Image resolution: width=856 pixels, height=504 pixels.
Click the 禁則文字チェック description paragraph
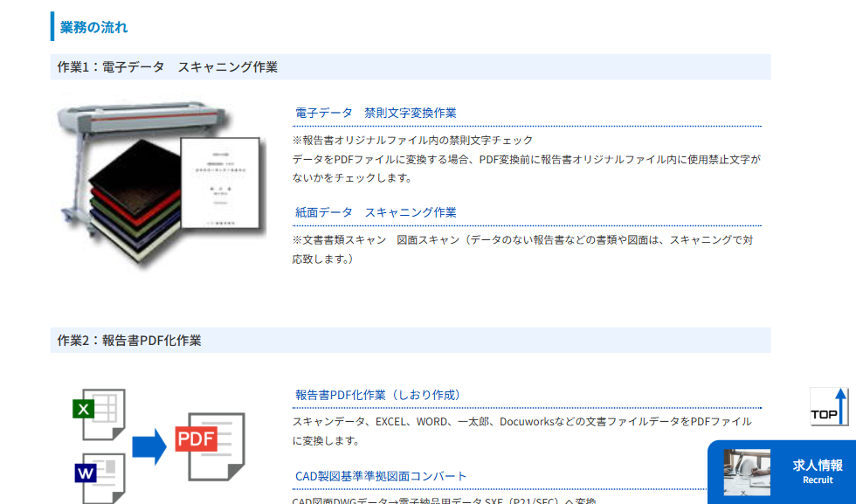point(526,159)
